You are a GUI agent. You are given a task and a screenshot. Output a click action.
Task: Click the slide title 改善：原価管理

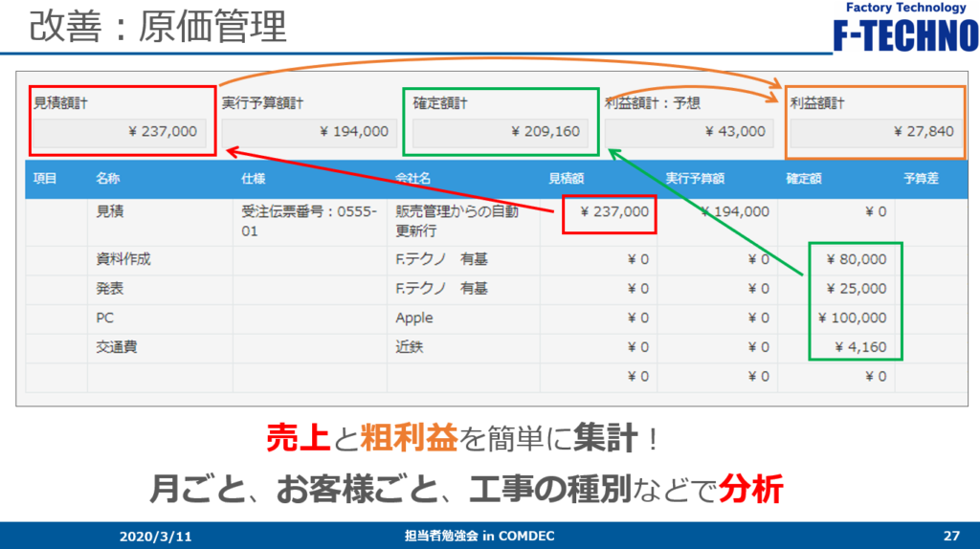pyautogui.click(x=158, y=27)
